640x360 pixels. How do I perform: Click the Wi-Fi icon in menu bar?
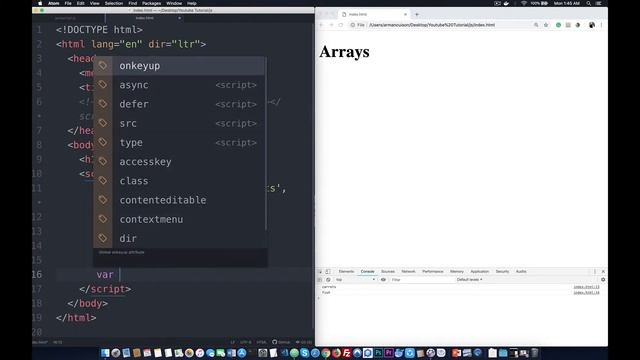tap(523, 3)
